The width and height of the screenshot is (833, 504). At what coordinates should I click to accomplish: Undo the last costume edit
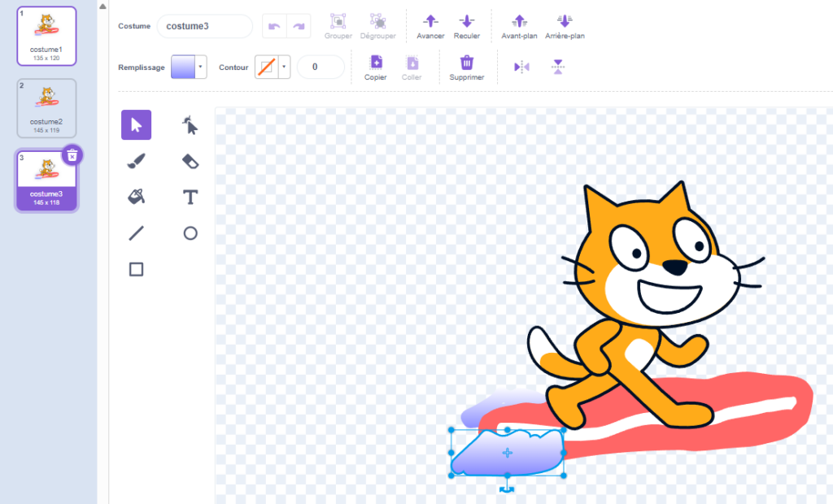274,26
